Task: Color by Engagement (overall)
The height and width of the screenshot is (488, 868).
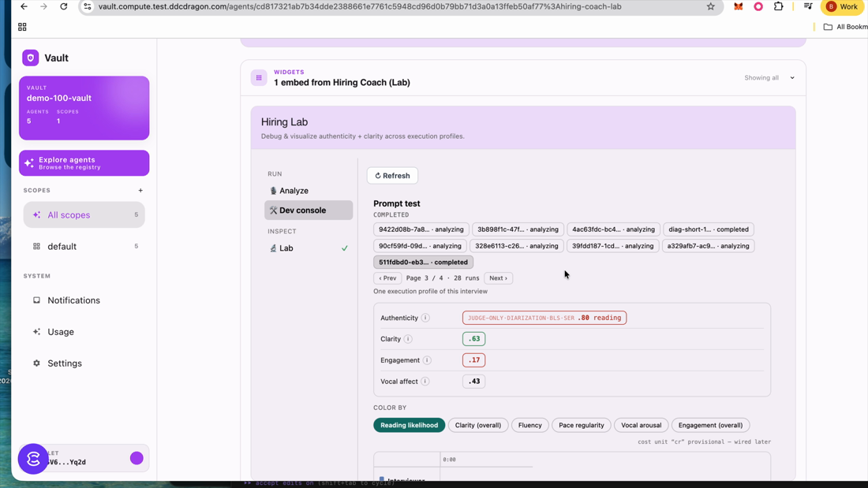Action: [x=710, y=426]
